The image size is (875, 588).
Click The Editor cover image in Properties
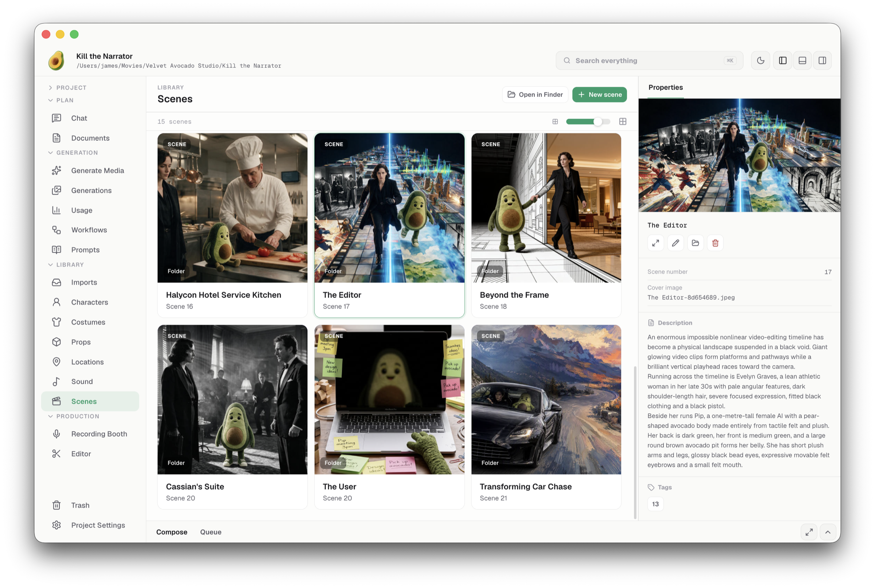[739, 155]
